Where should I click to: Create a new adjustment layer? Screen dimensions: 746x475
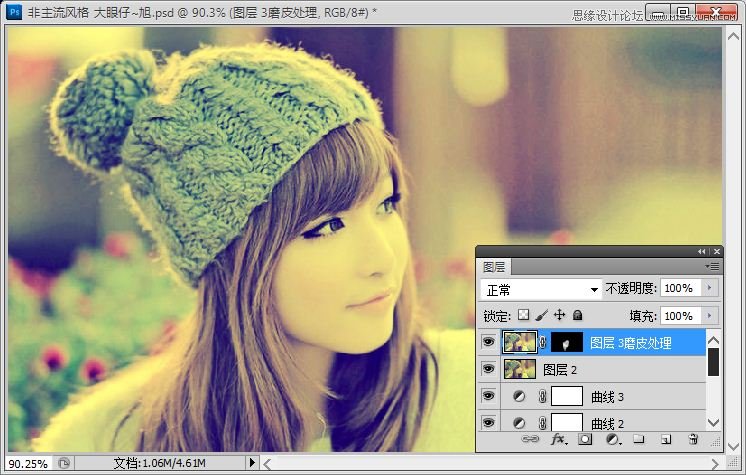coord(612,439)
